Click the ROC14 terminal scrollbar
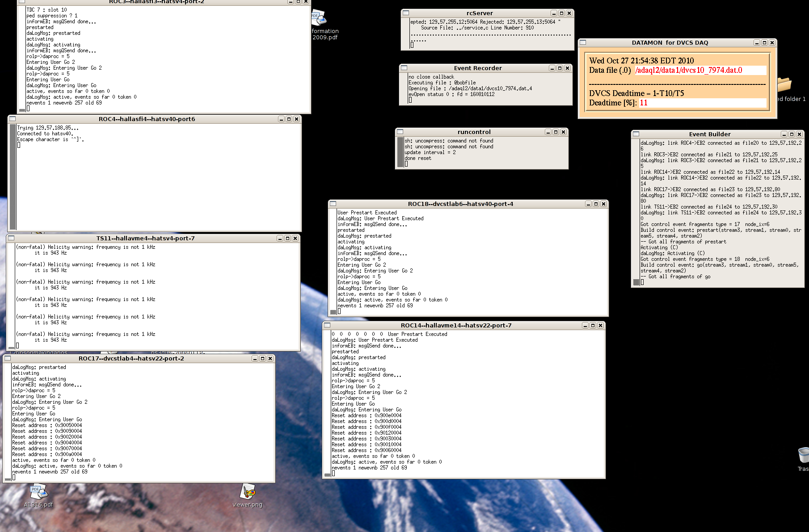The height and width of the screenshot is (532, 809). [x=327, y=404]
